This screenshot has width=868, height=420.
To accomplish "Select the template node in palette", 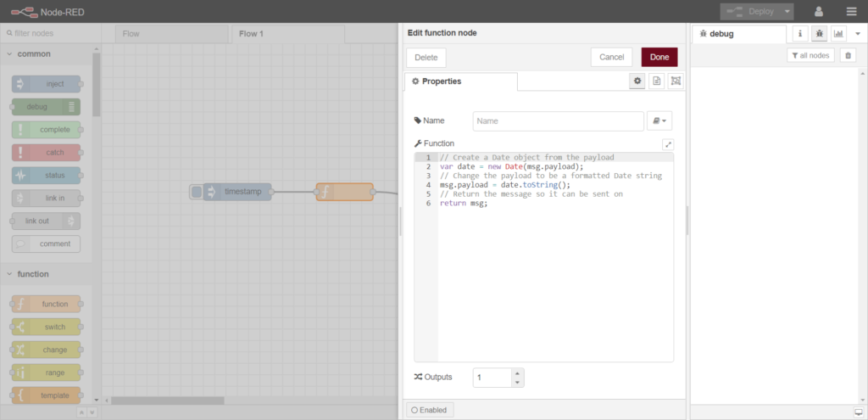I will (x=47, y=395).
